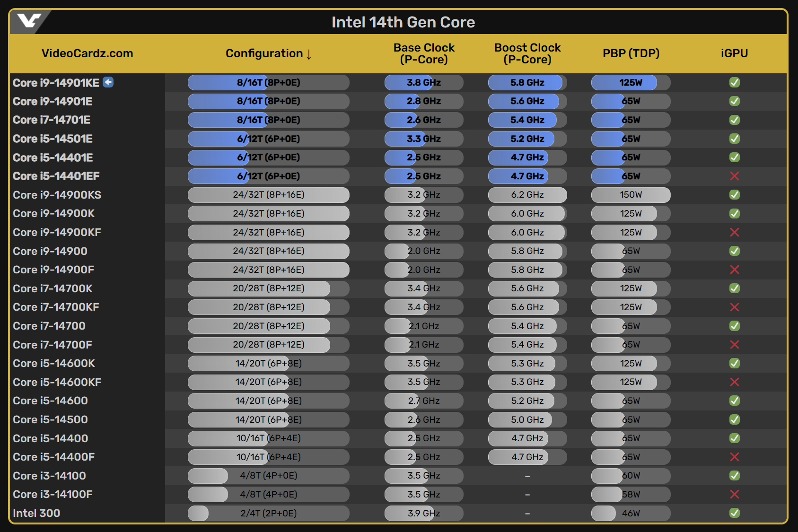Image resolution: width=798 pixels, height=532 pixels.
Task: Select the Core i5-14401EF row name
Action: 56,176
